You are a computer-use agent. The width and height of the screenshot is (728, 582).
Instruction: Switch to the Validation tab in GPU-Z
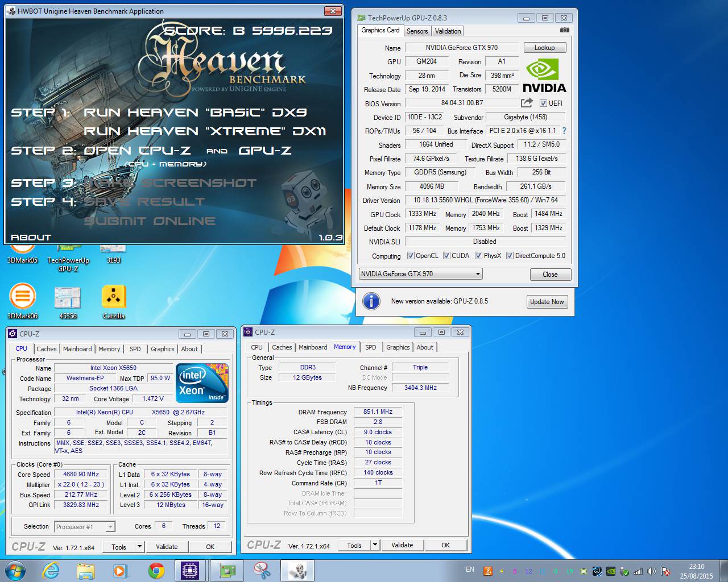(448, 31)
